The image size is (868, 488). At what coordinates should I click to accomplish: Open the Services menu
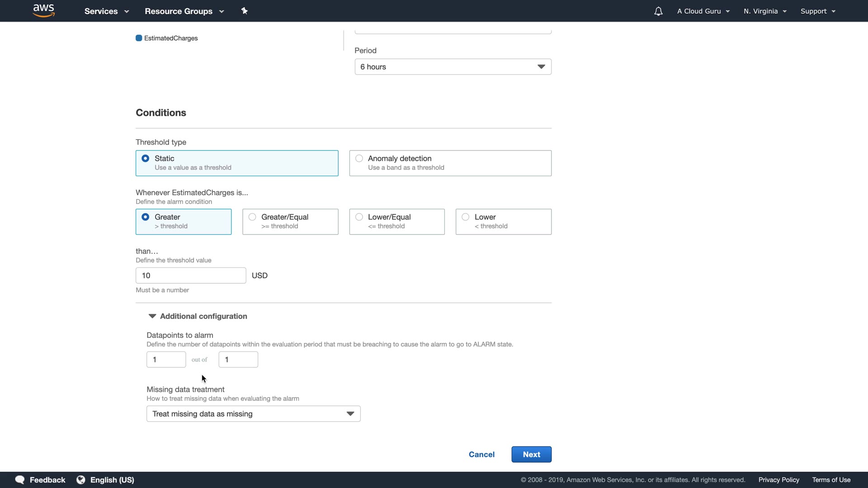point(106,11)
